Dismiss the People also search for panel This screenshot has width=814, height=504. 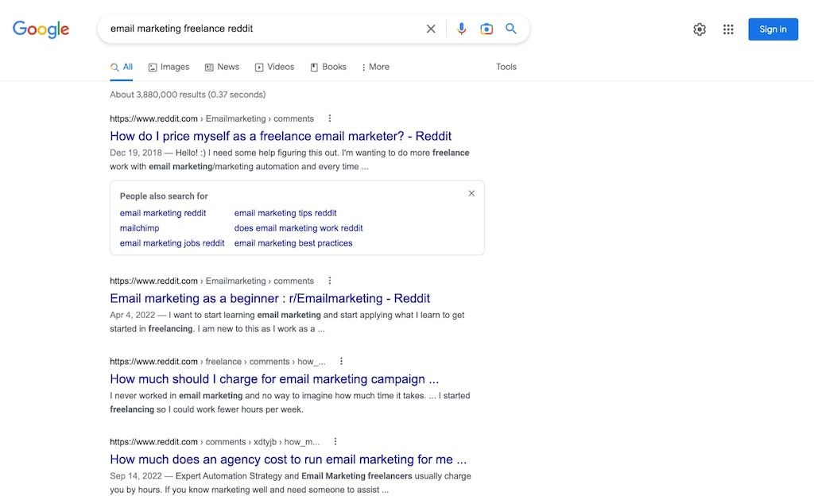[x=471, y=192]
